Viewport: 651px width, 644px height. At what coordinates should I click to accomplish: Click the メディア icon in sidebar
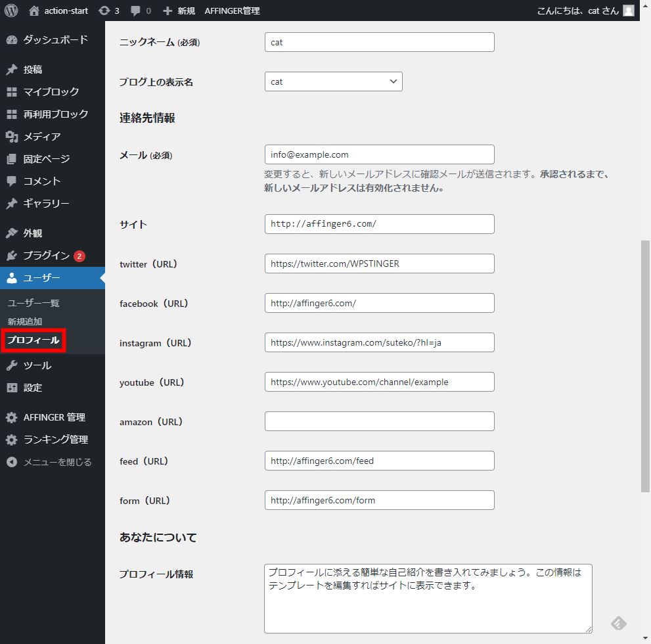[x=12, y=137]
